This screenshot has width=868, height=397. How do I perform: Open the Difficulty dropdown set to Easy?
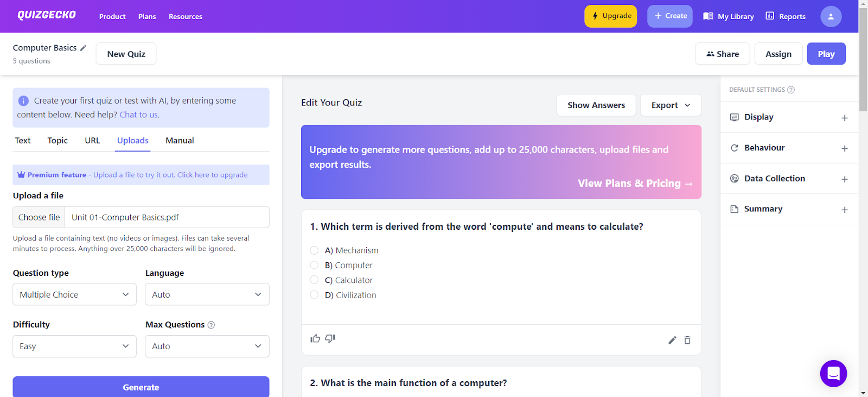click(x=74, y=346)
